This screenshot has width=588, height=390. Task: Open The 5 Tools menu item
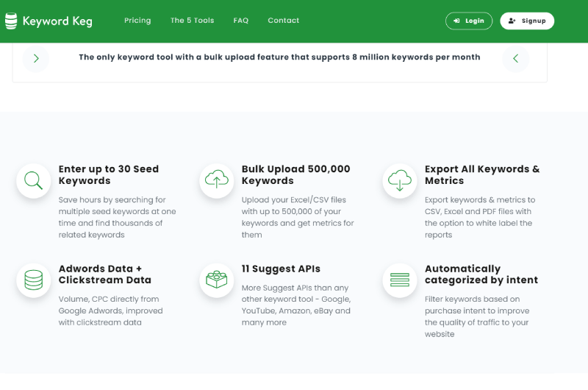(192, 21)
